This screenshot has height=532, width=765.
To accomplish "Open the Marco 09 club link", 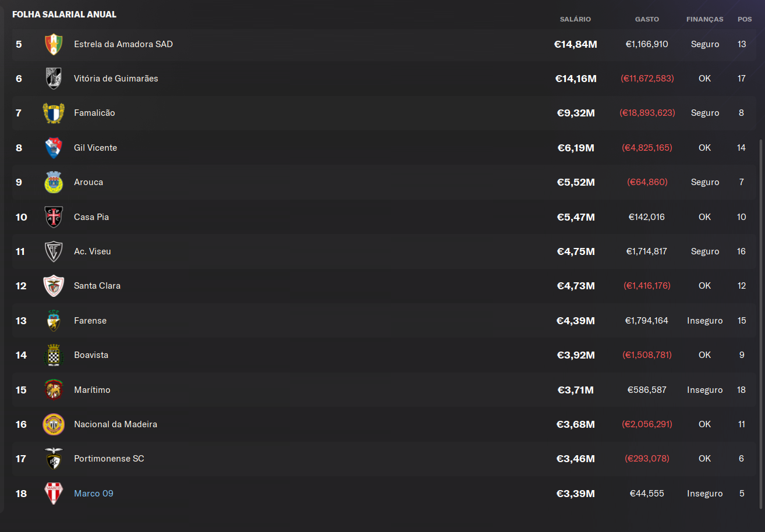I will click(93, 494).
